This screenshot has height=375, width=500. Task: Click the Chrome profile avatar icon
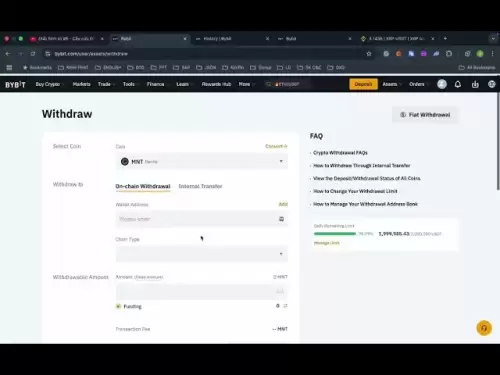480,54
